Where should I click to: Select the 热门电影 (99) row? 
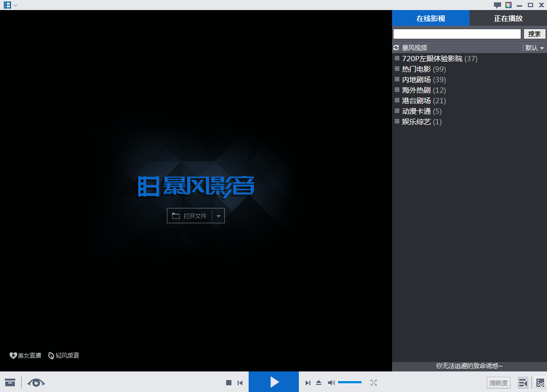[x=470, y=69]
